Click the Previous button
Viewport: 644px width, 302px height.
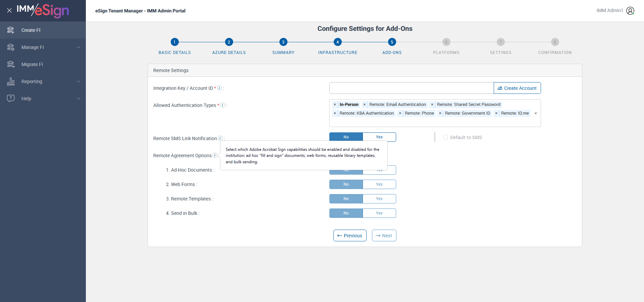(350, 236)
